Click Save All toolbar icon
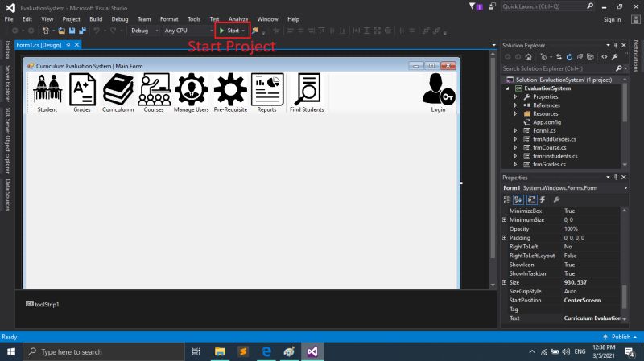Viewport: 644px width, 361px height. click(83, 31)
